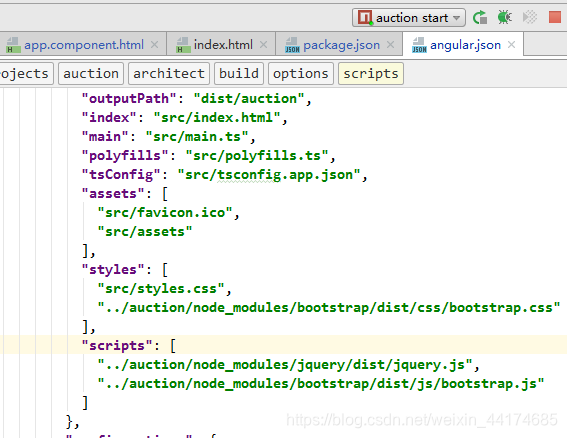Close the angular.json tab
This screenshot has height=438, width=567.
click(511, 45)
